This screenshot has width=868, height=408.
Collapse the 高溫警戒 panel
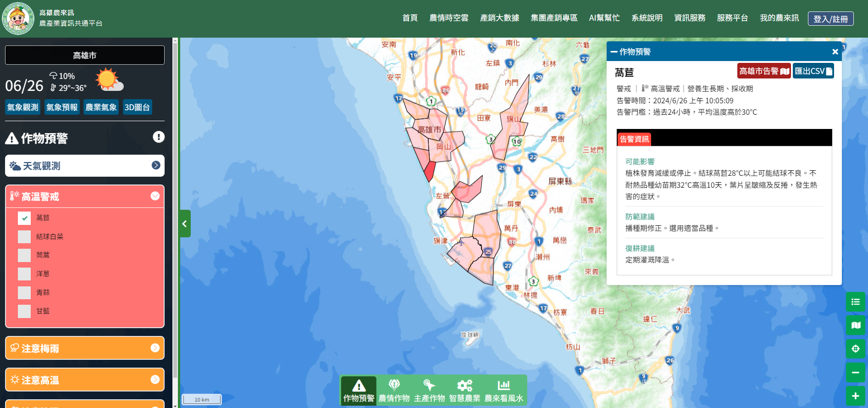coord(155,196)
